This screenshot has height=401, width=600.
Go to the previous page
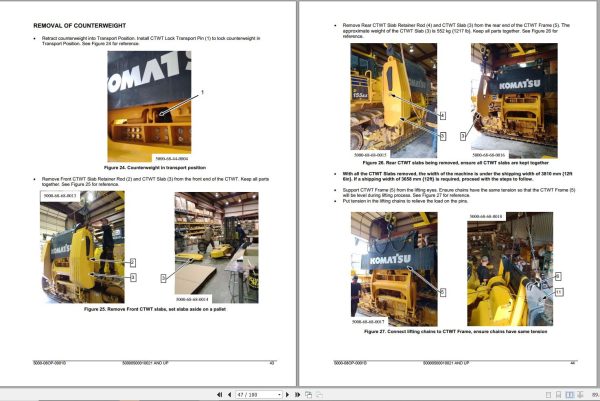229,394
